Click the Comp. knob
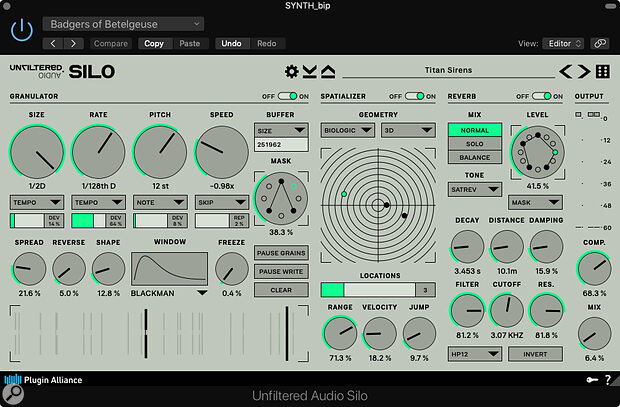The width and height of the screenshot is (620, 407). (594, 269)
